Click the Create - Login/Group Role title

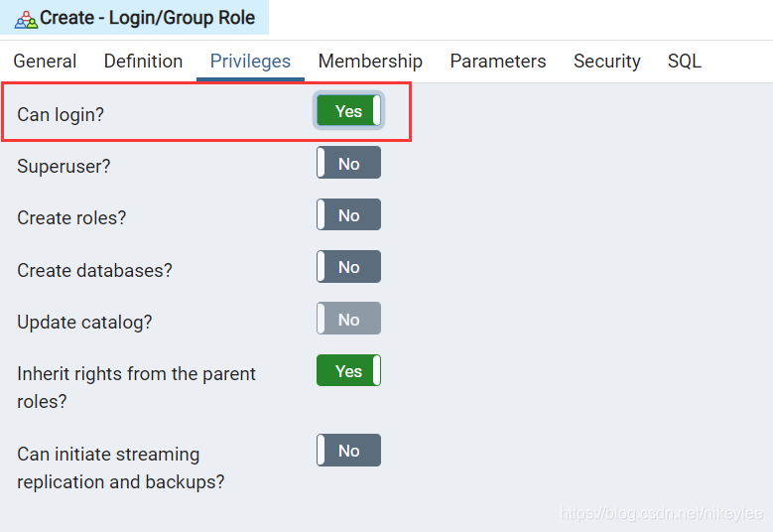tap(148, 18)
